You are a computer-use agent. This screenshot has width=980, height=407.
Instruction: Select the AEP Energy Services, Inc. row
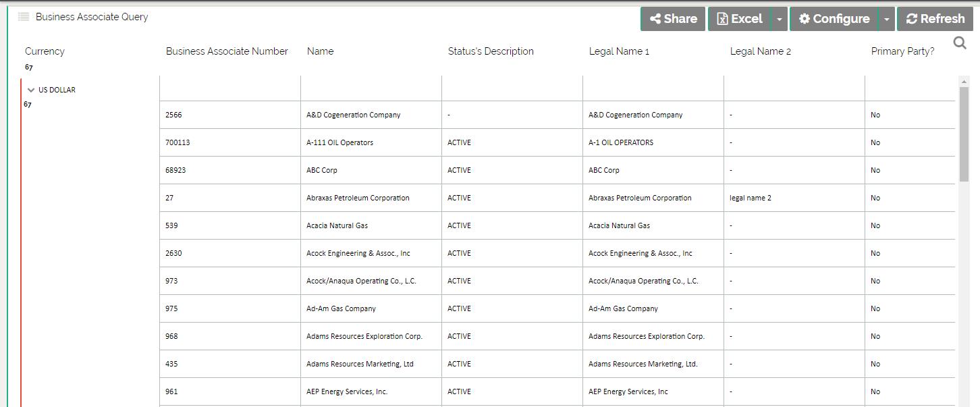[347, 391]
